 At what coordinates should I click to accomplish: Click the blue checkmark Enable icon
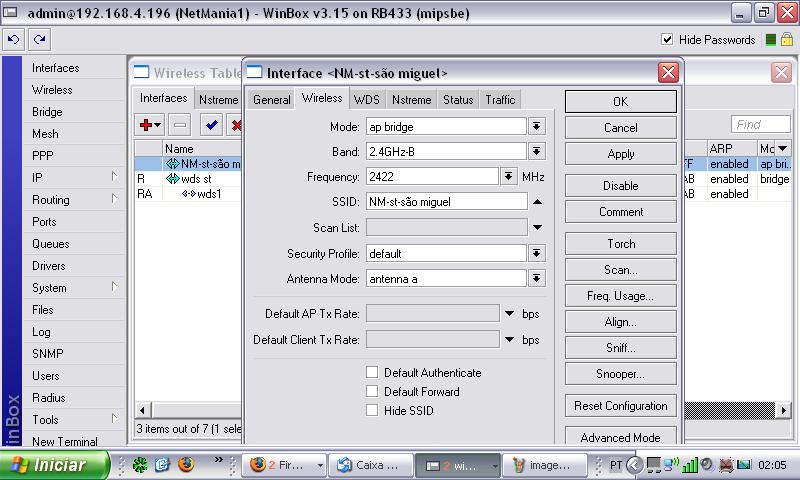[x=211, y=124]
